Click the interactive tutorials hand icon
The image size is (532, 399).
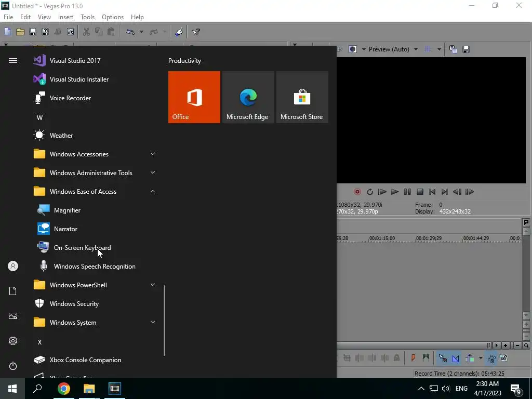[x=179, y=32]
